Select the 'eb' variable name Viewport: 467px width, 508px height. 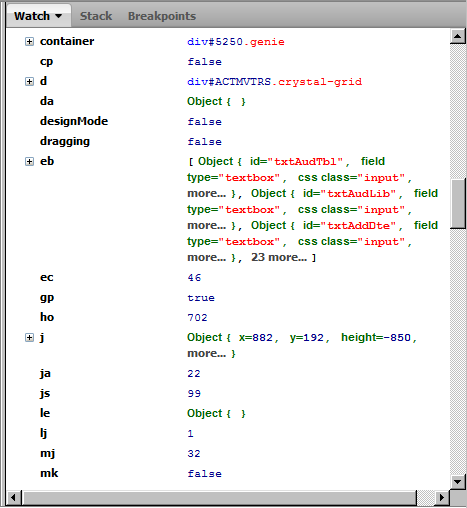[47, 161]
